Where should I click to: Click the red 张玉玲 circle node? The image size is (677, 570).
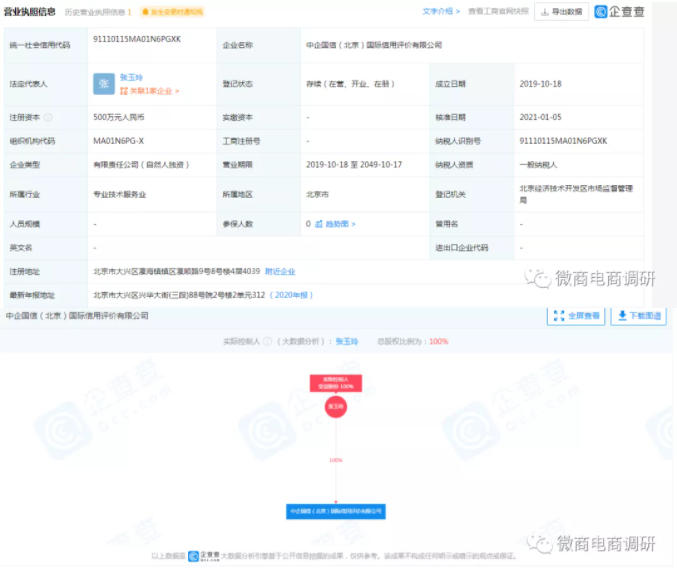click(336, 407)
